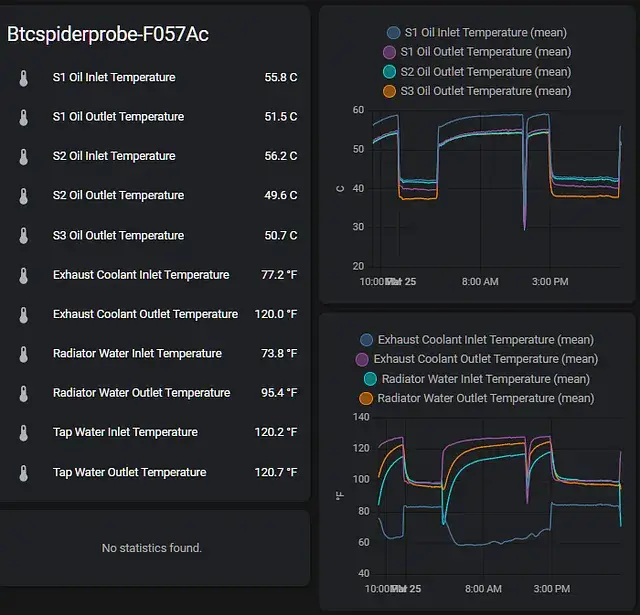This screenshot has width=640, height=615.
Task: Click thermometer icon for S1 Oil Inlet Temperature
Action: point(23,78)
